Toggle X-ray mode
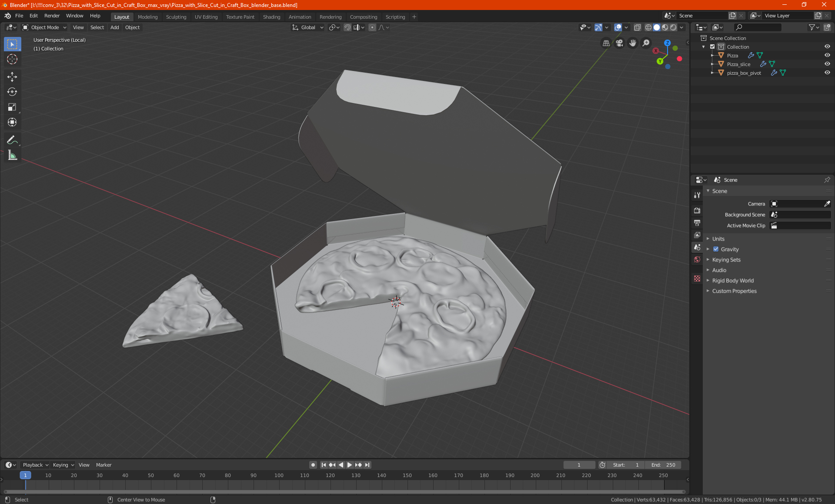Viewport: 835px width, 504px height. coord(637,27)
